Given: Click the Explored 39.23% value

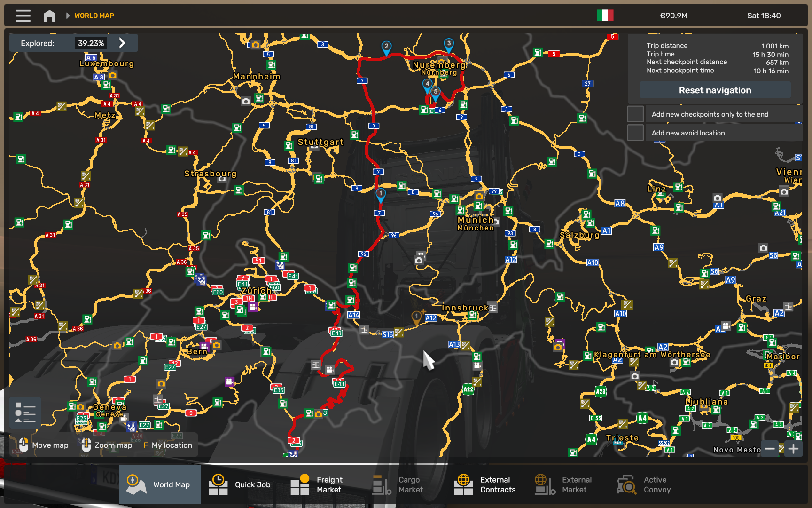Looking at the screenshot, I should tap(91, 43).
